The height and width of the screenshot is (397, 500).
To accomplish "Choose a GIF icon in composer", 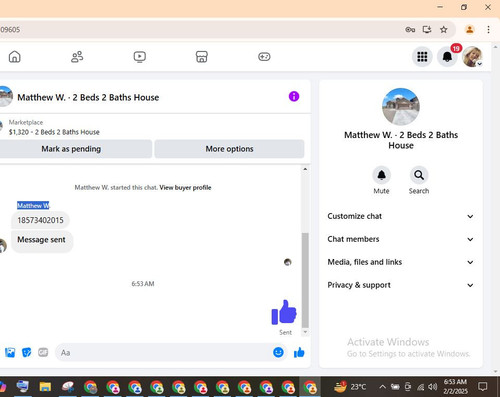I will [x=43, y=352].
